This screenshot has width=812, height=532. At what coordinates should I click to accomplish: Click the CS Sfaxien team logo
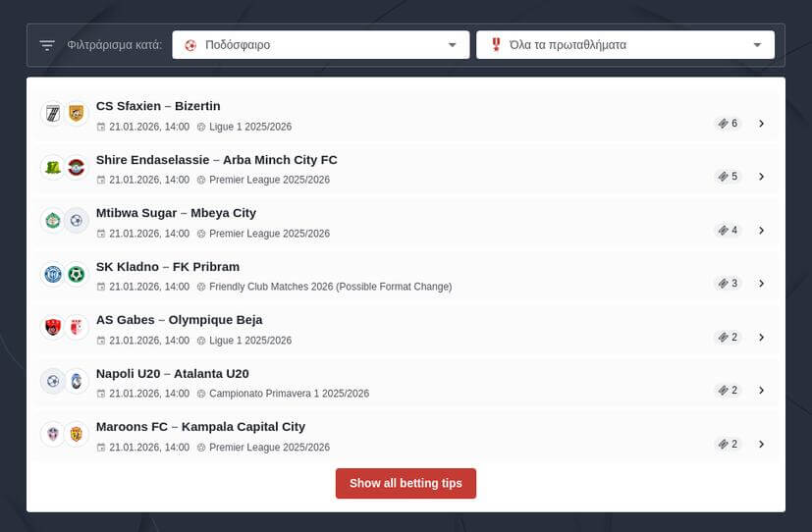pos(53,114)
